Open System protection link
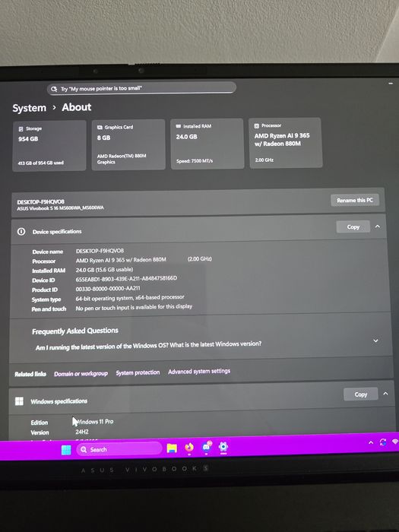399x532 pixels. pyautogui.click(x=138, y=372)
